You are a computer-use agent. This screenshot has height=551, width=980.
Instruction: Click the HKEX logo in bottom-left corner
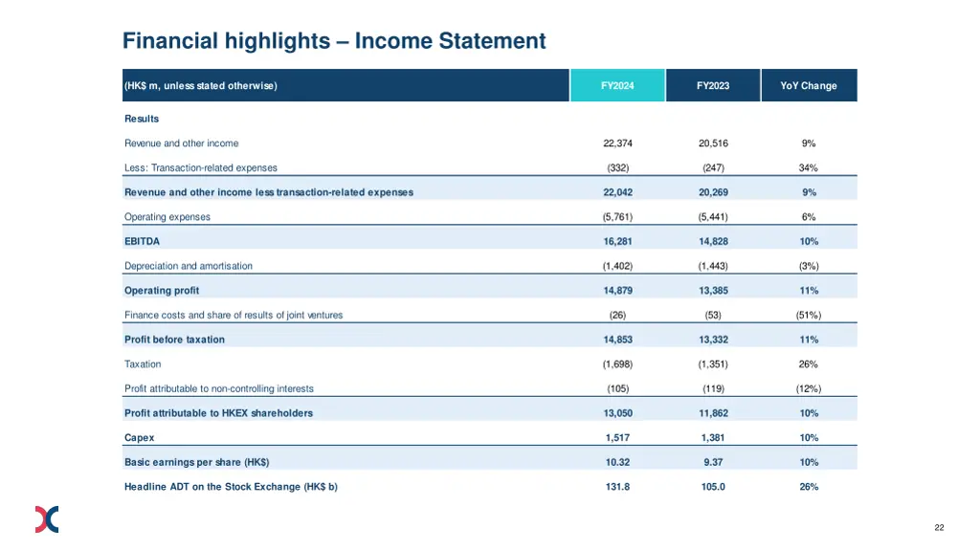[x=47, y=518]
